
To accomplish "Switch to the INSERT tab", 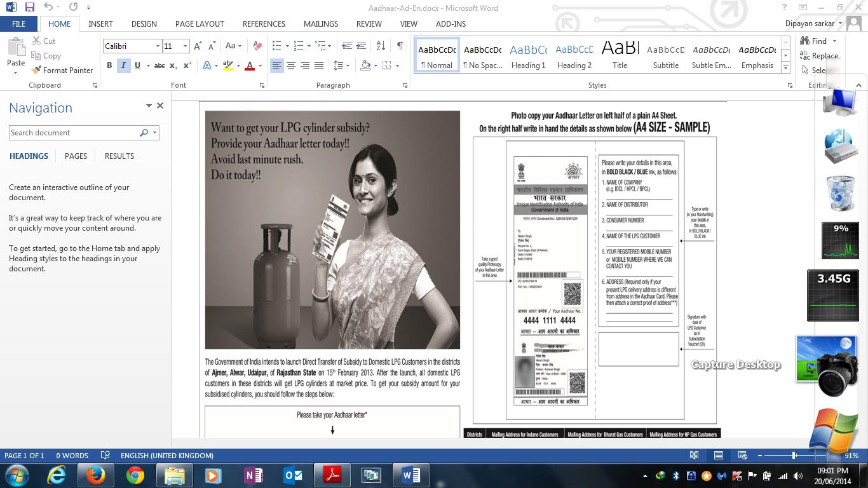I will click(100, 24).
